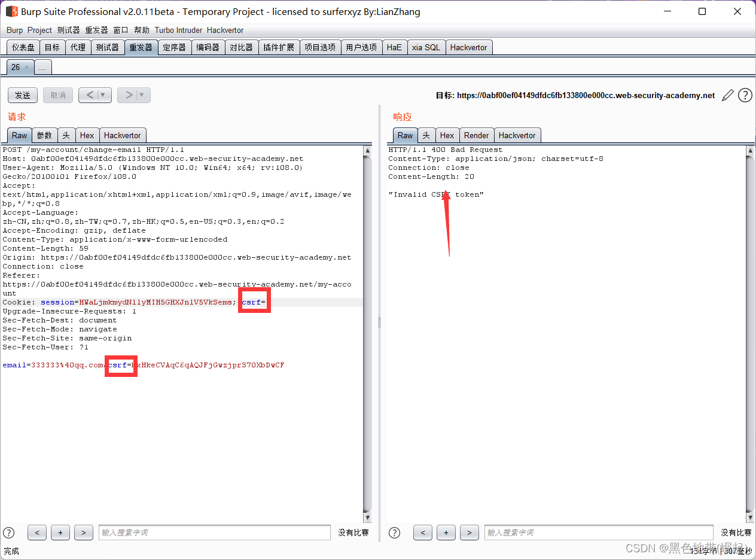The image size is (756, 560).
Task: Switch to the 插件扩展 tab
Action: (x=279, y=47)
